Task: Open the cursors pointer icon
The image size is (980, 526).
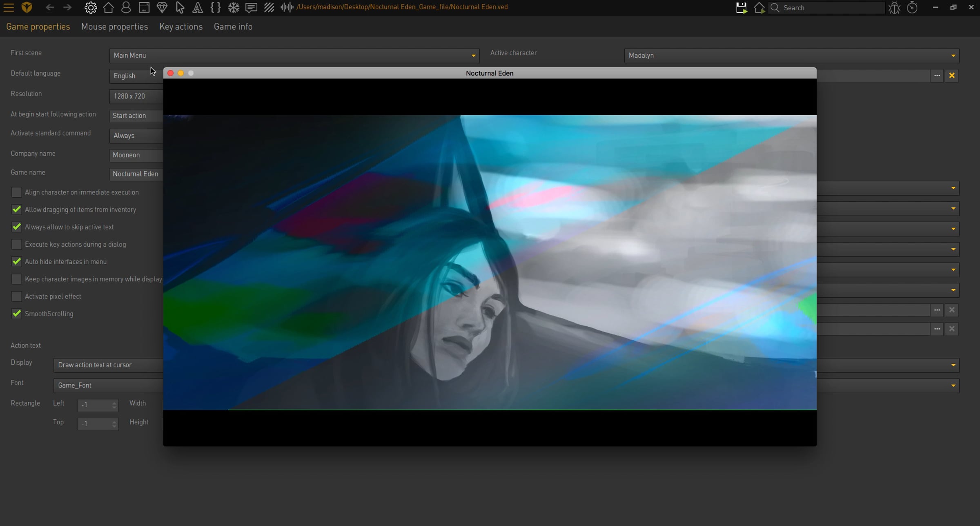Action: pos(180,7)
